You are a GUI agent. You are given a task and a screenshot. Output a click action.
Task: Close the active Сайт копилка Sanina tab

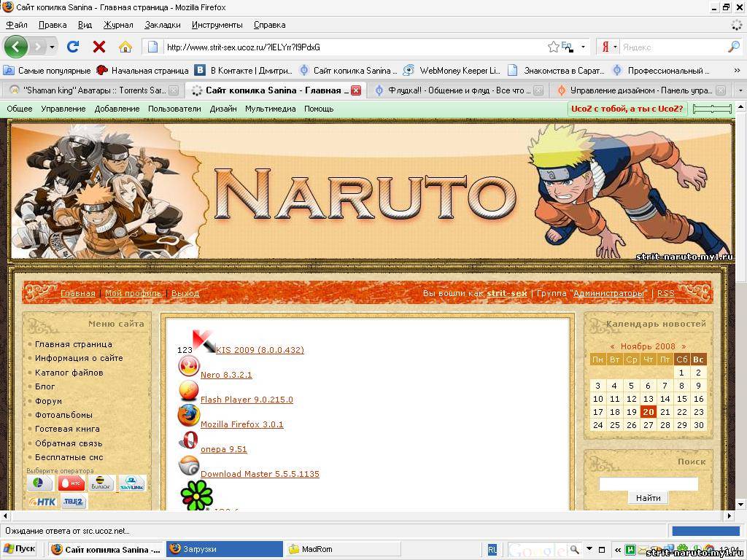pos(356,90)
